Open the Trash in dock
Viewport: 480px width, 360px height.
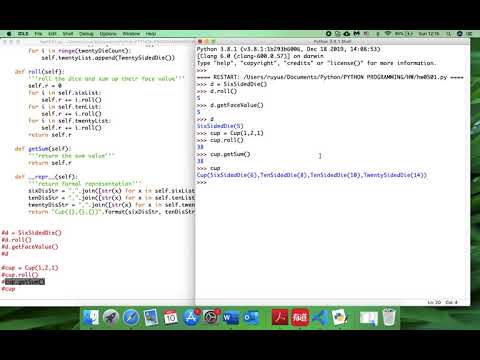389,317
